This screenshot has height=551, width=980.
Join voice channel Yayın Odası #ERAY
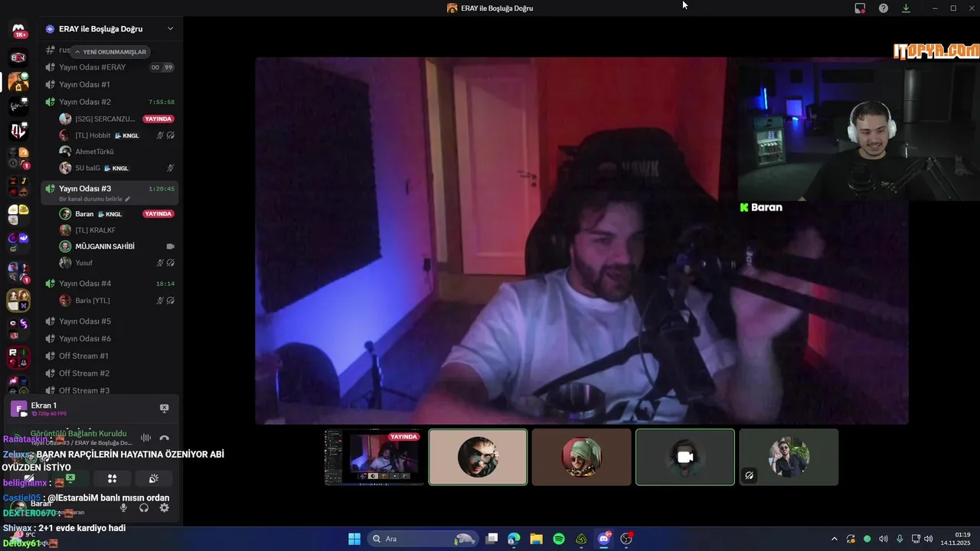(x=109, y=67)
